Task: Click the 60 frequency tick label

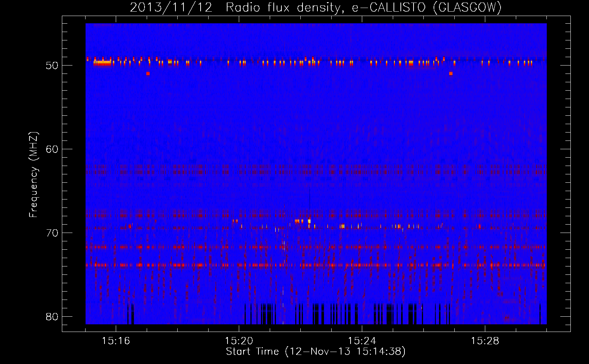Action: 52,149
